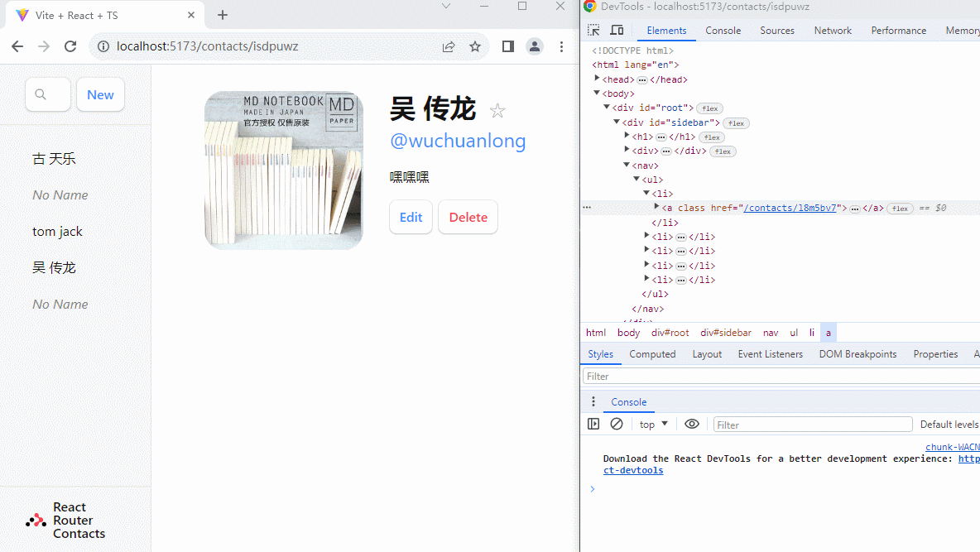This screenshot has height=552, width=980.
Task: Click the Edit button for the contact
Action: click(411, 217)
